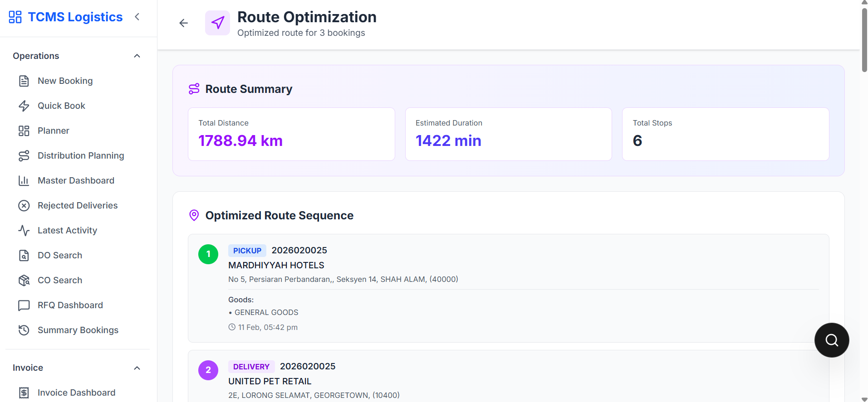This screenshot has width=868, height=402.
Task: Click the Master Dashboard chart icon
Action: pos(24,181)
